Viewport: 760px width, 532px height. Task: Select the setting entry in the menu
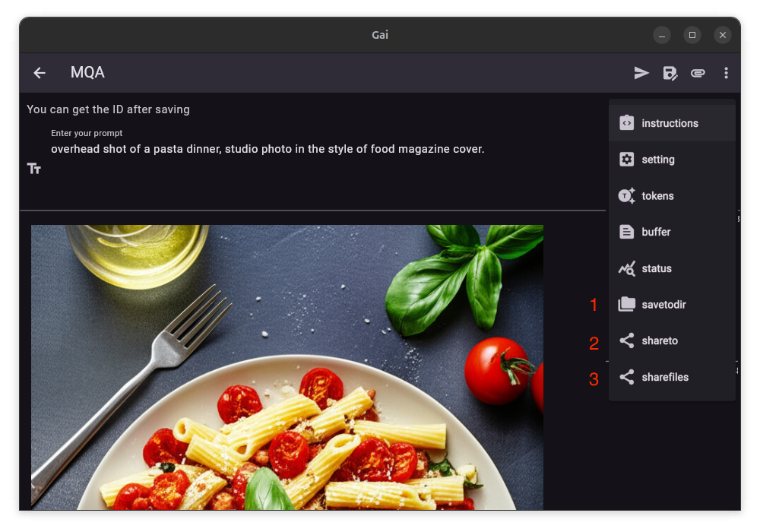(657, 160)
